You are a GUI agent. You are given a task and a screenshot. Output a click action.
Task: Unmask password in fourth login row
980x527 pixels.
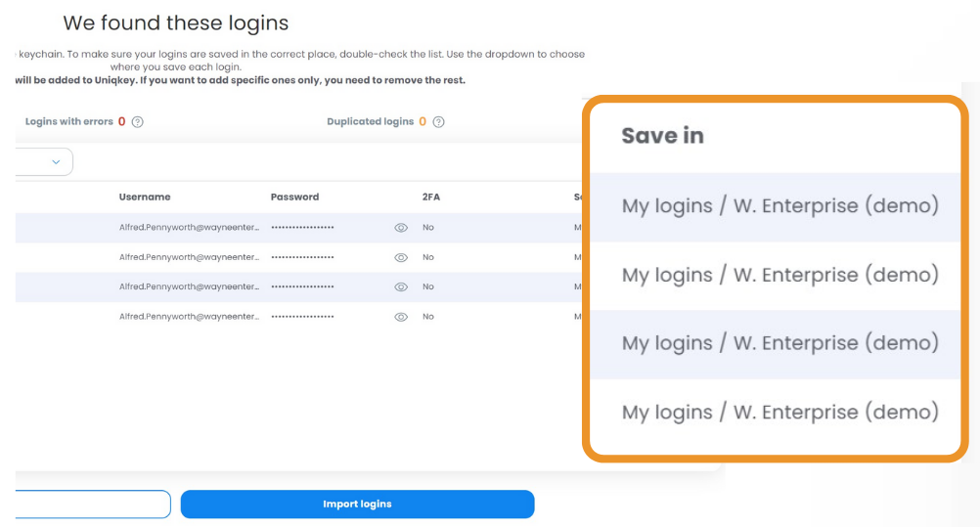(x=401, y=317)
